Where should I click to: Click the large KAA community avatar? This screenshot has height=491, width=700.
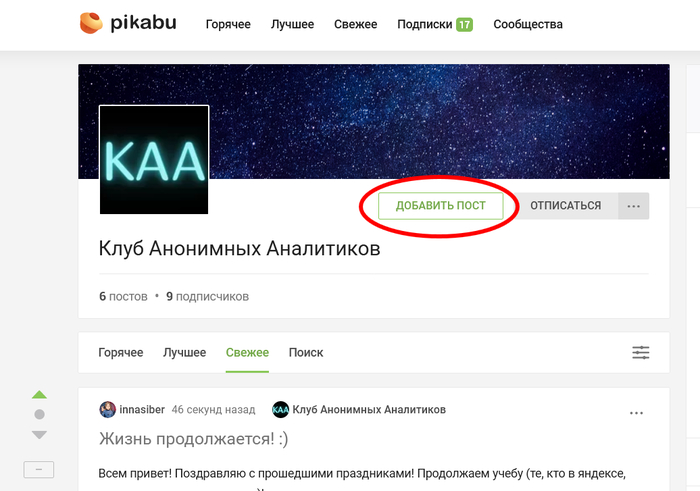click(x=154, y=159)
